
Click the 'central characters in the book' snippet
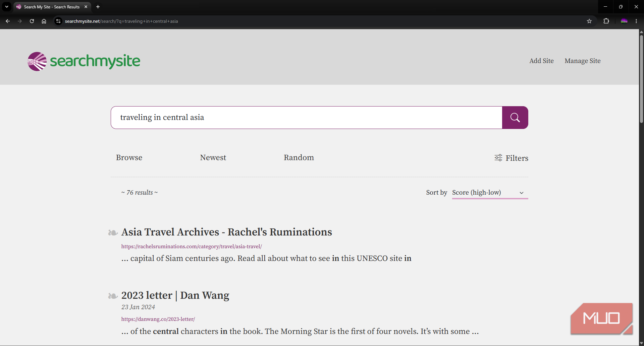300,331
